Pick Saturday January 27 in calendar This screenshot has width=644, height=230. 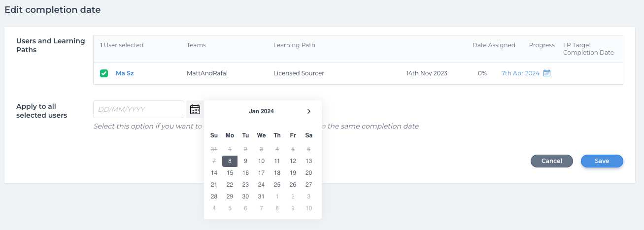[x=308, y=185]
